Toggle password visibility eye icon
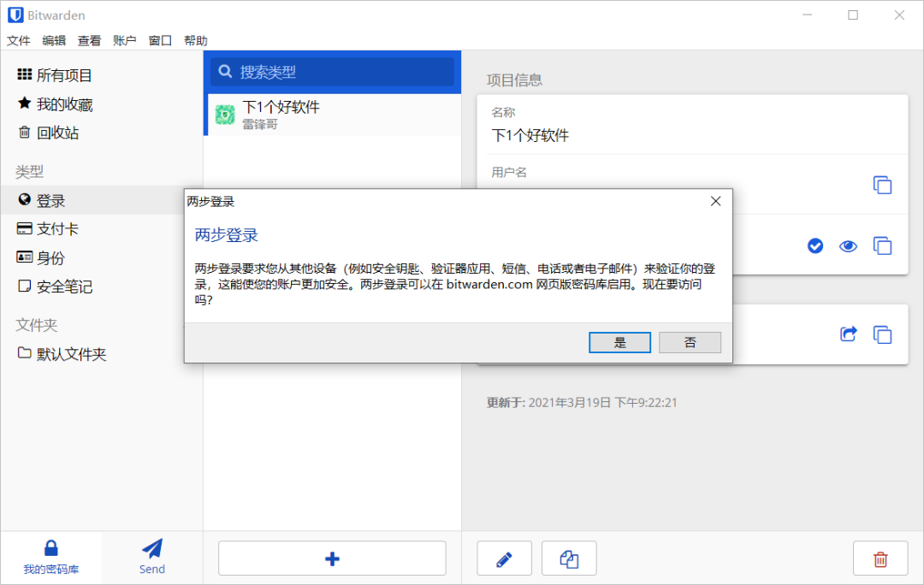The image size is (924, 585). click(848, 245)
